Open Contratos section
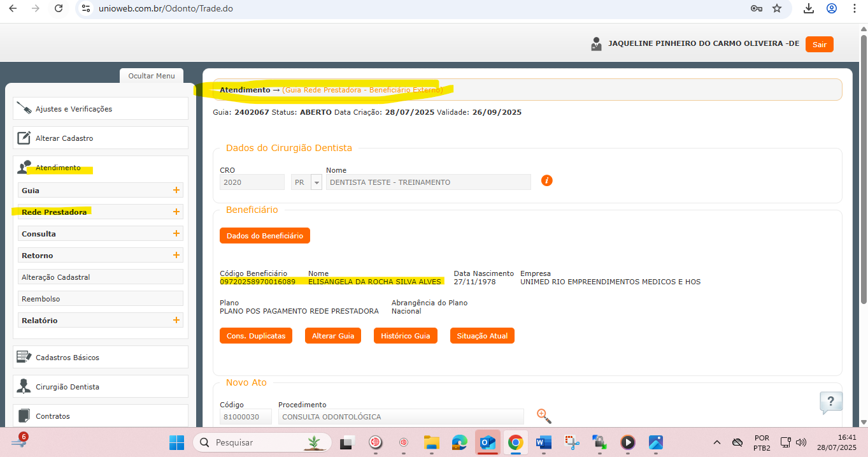This screenshot has width=868, height=457. pos(101,416)
